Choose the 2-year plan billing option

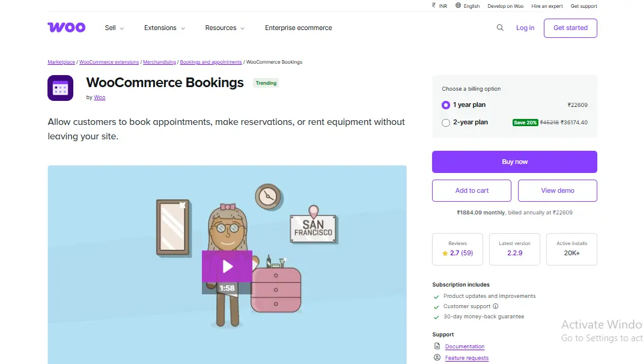click(445, 123)
